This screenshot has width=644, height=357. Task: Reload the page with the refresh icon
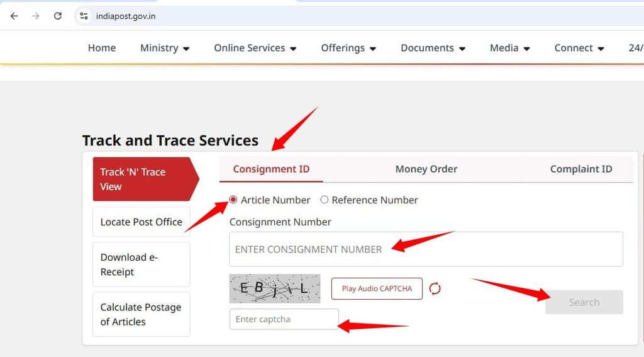point(57,16)
